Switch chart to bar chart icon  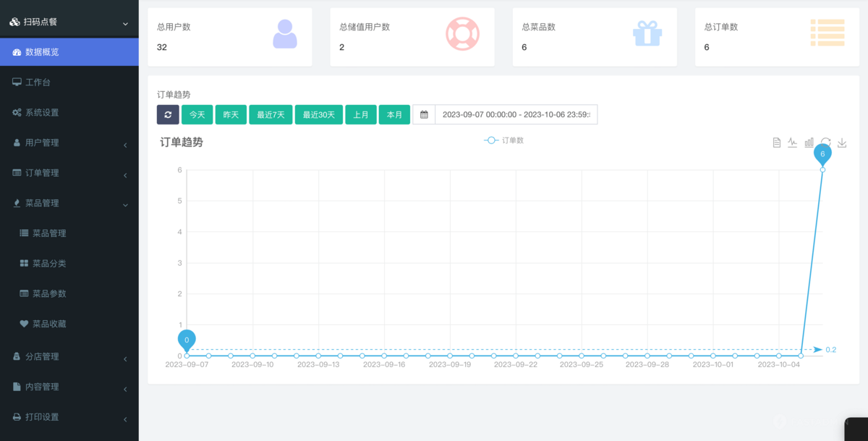click(x=809, y=143)
